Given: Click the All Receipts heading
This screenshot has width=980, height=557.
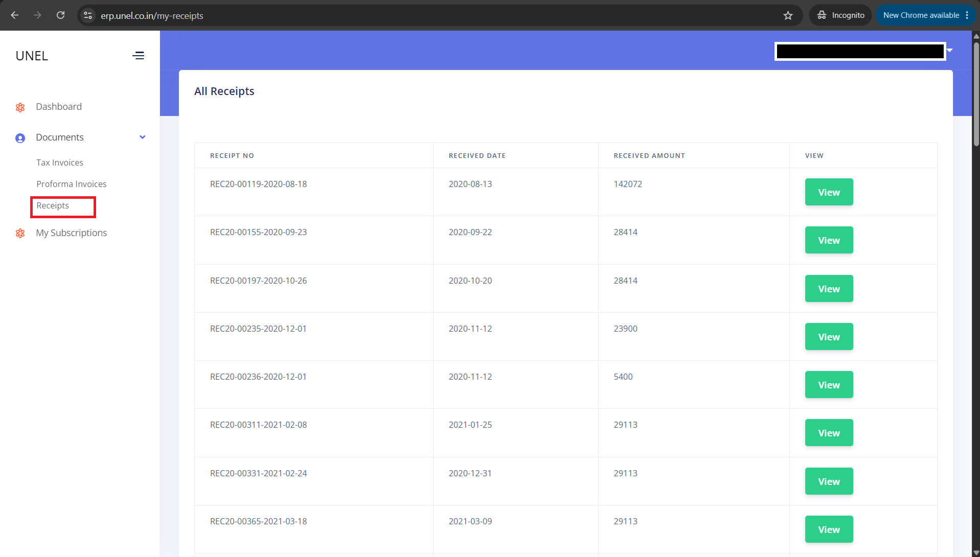Looking at the screenshot, I should point(224,91).
